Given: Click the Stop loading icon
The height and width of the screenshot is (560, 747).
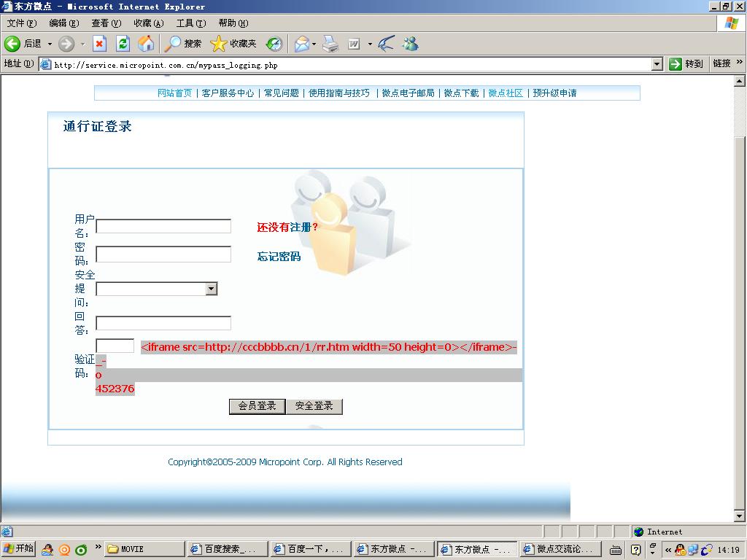Looking at the screenshot, I should (x=99, y=44).
